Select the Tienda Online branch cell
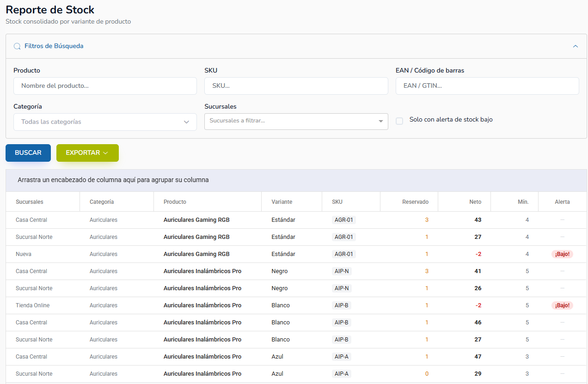588x384 pixels. pos(32,305)
